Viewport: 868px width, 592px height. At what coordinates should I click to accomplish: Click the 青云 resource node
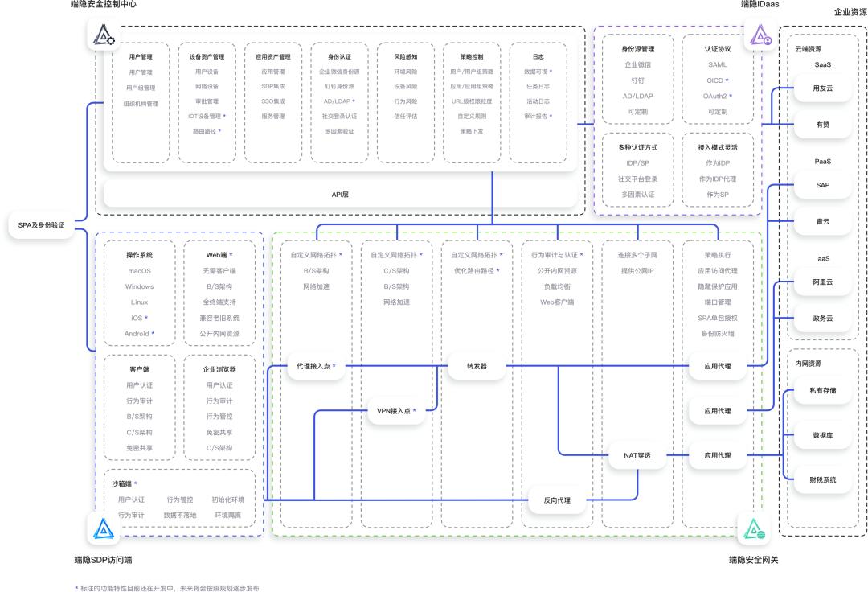(x=823, y=221)
